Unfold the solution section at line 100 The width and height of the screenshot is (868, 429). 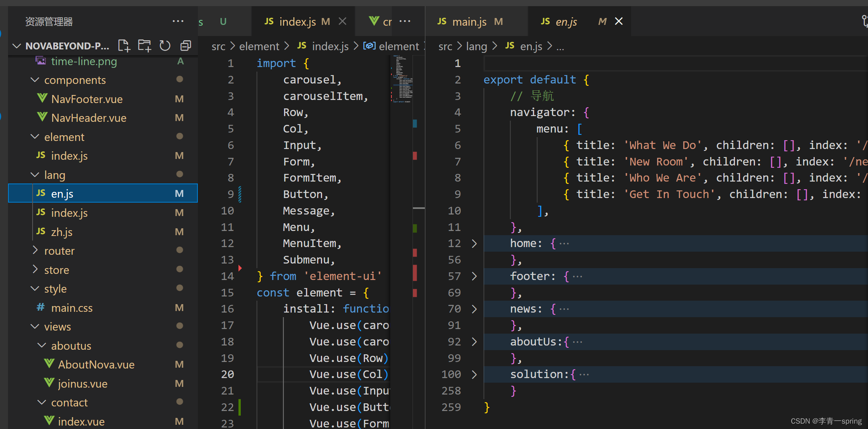click(x=474, y=374)
